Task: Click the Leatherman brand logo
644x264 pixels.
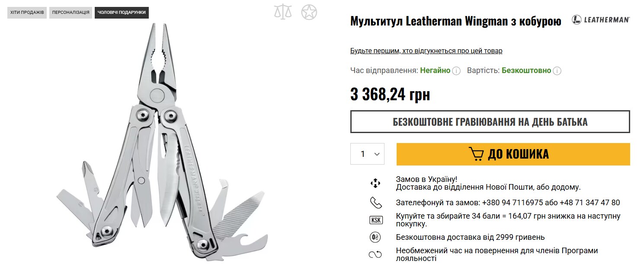Action: pyautogui.click(x=601, y=19)
